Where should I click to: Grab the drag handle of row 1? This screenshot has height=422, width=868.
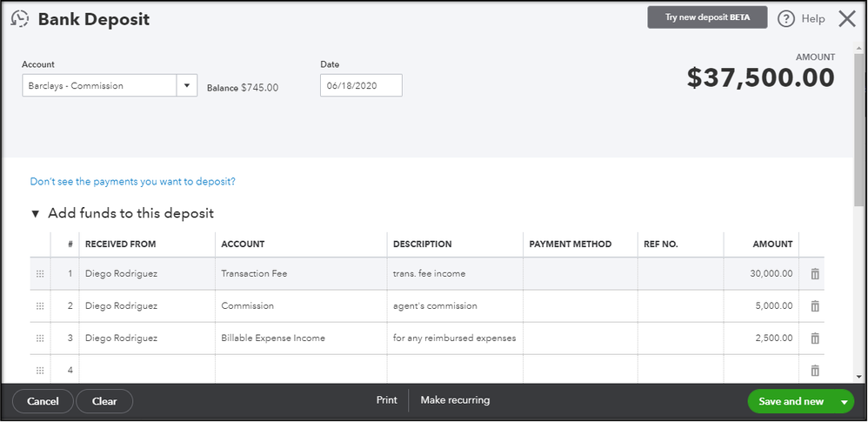40,274
